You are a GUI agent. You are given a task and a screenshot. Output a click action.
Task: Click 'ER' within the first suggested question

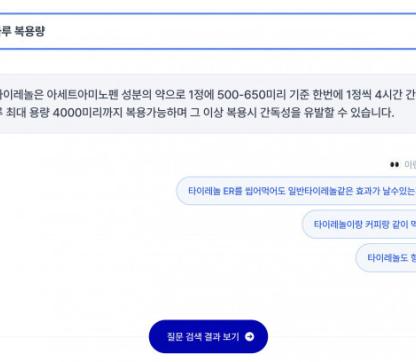pos(229,191)
